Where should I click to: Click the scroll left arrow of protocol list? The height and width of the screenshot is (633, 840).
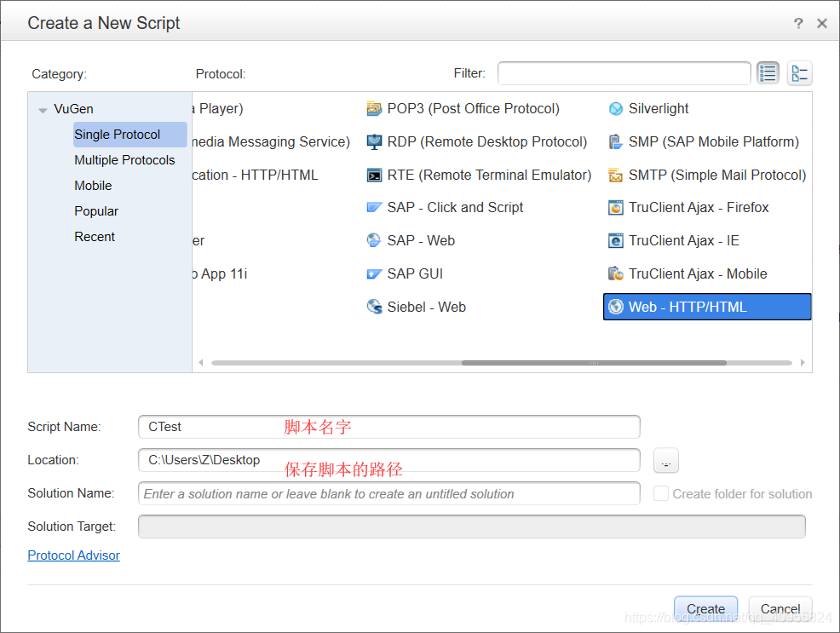pyautogui.click(x=201, y=363)
